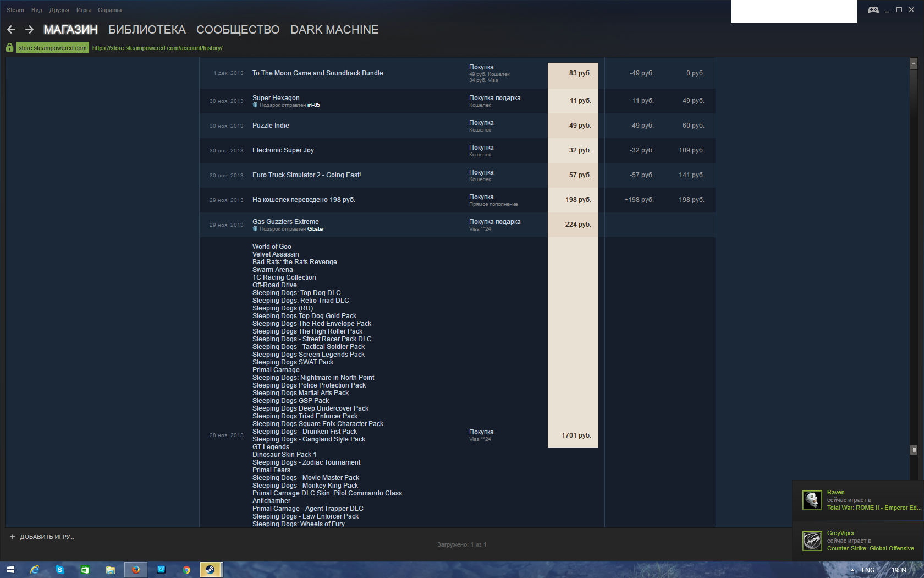The width and height of the screenshot is (924, 578).
Task: Click the Загружено: 1 из 1 download status
Action: tap(462, 544)
